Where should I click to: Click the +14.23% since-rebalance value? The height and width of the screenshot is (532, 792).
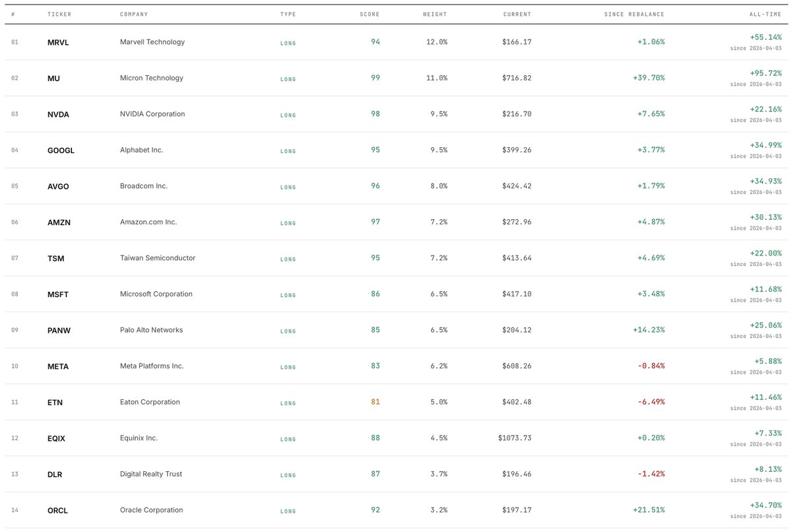649,329
